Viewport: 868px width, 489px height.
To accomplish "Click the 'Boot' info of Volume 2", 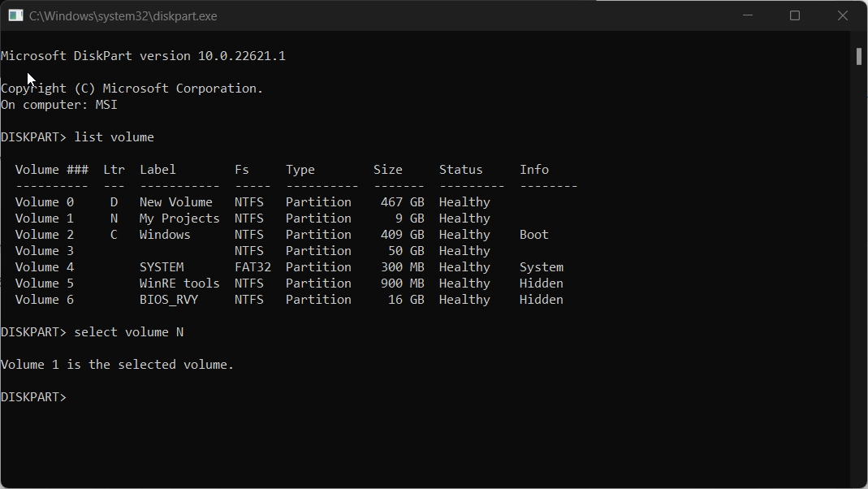I will coord(534,235).
